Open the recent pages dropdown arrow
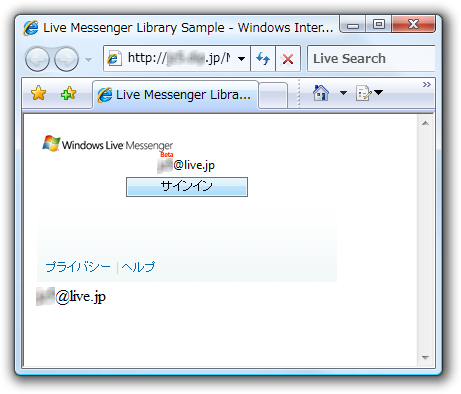The image size is (461, 394). coord(88,60)
